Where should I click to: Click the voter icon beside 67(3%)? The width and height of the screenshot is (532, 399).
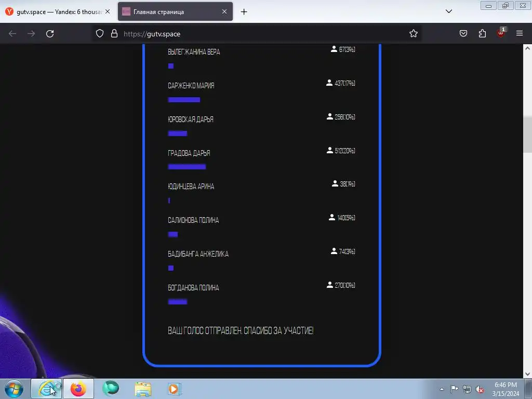pyautogui.click(x=334, y=49)
